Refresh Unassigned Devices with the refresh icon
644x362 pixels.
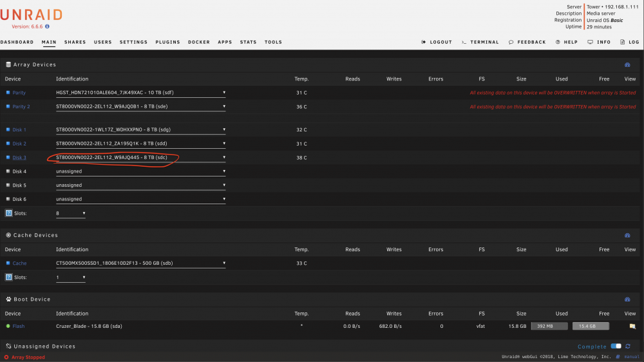click(627, 347)
